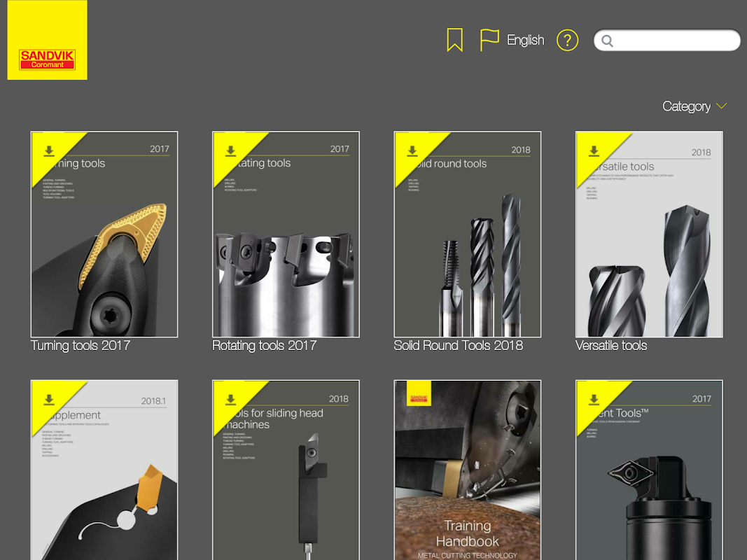Click 'Versatile tools' title text
This screenshot has height=560, width=747.
(x=611, y=346)
